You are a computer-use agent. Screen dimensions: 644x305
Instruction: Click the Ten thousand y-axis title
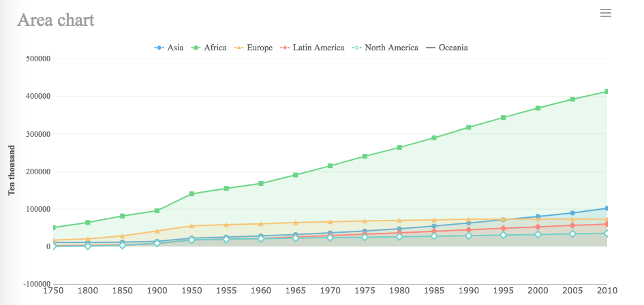click(12, 170)
